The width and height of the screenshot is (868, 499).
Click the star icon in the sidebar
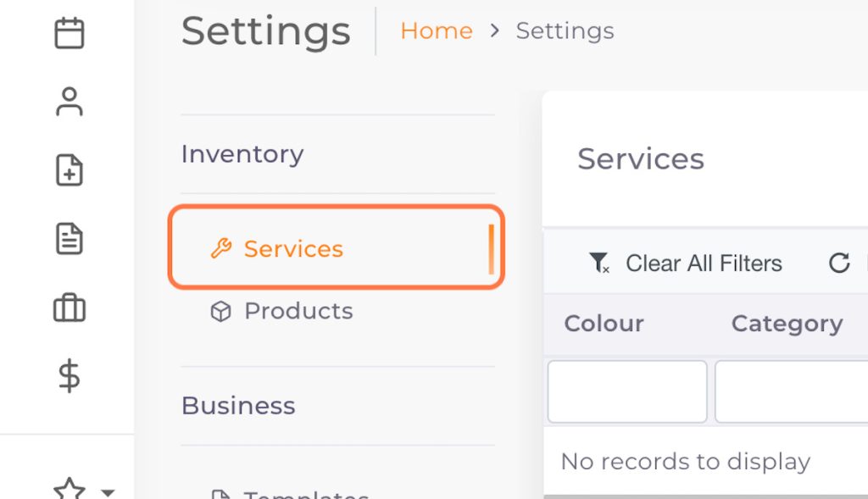69,491
